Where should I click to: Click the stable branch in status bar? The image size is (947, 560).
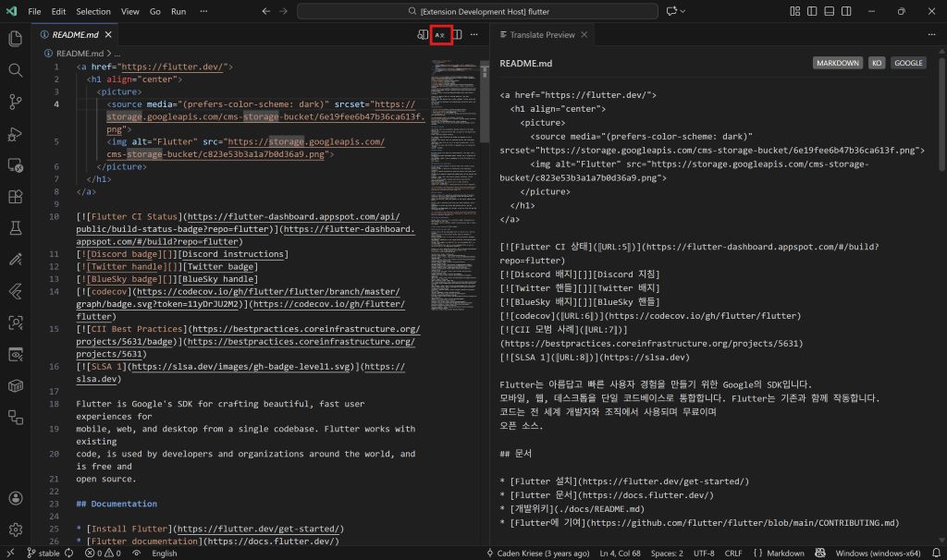coord(43,553)
